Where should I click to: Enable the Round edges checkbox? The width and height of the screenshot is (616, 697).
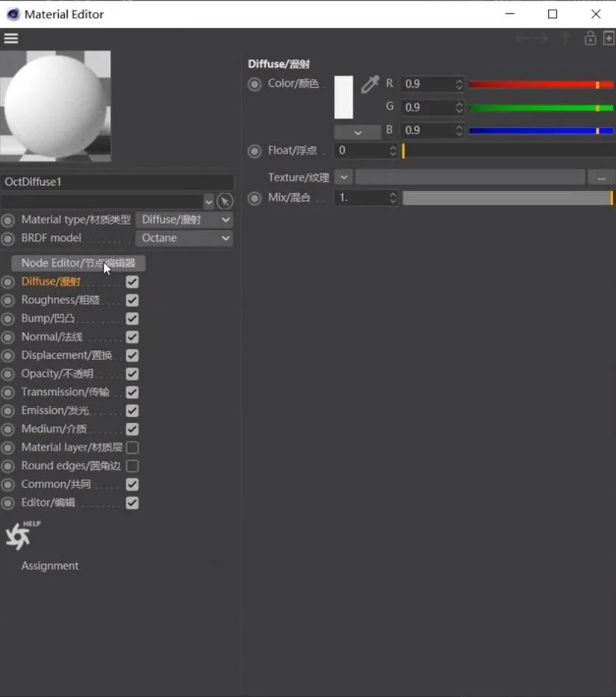(132, 466)
